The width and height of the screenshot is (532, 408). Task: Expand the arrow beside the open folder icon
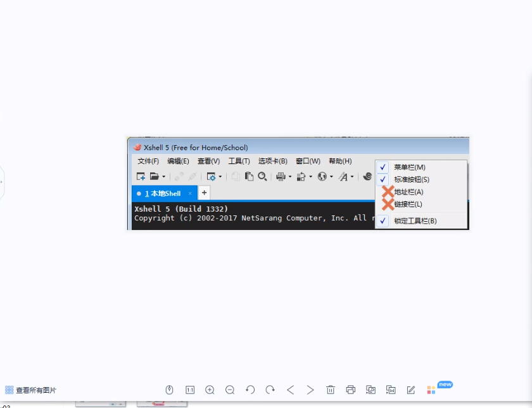[163, 177]
